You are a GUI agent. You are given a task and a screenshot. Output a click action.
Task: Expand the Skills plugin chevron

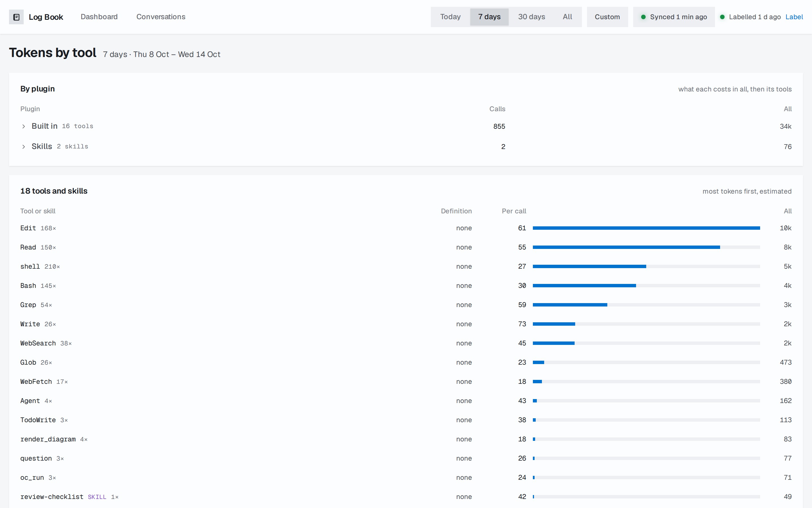pos(23,146)
